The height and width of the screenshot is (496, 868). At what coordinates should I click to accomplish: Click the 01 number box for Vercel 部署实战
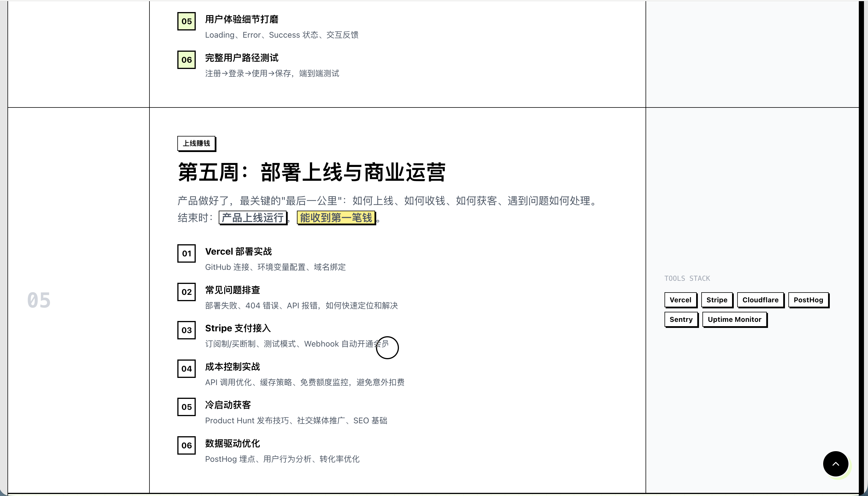click(186, 253)
